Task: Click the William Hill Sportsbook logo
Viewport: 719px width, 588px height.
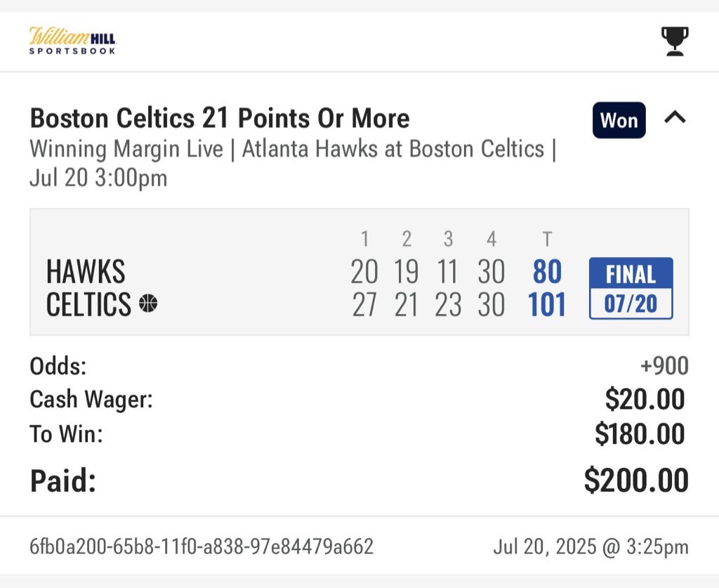Action: click(x=72, y=41)
